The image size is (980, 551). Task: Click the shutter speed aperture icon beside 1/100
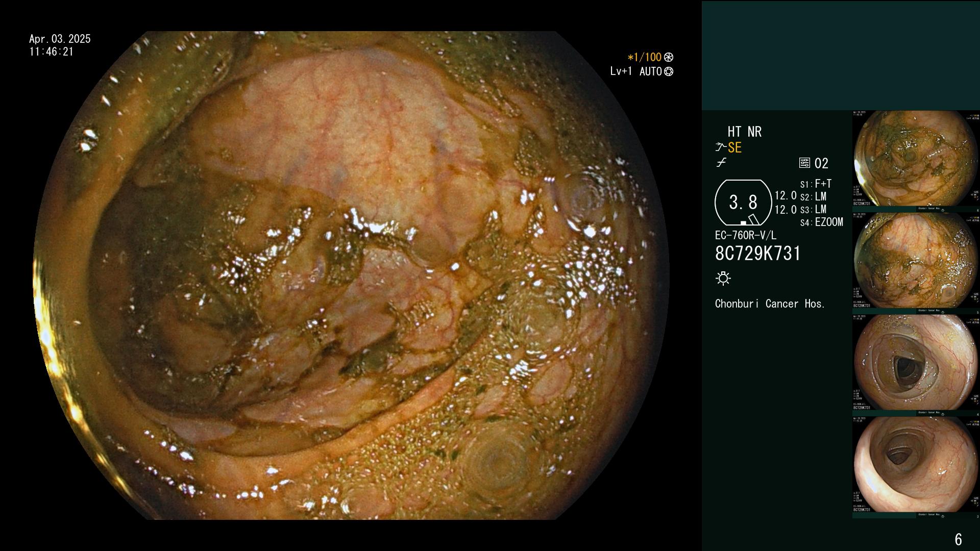(x=669, y=58)
